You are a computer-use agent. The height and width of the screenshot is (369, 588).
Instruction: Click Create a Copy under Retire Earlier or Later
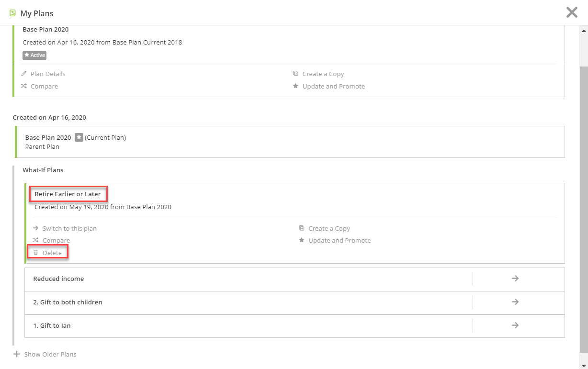tap(329, 228)
